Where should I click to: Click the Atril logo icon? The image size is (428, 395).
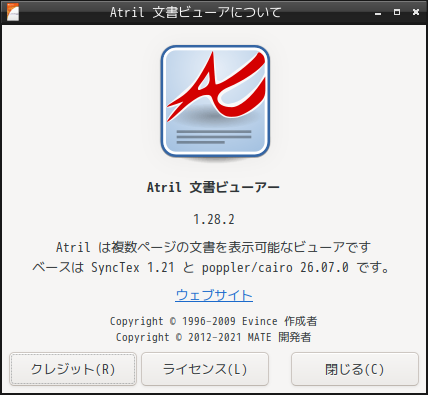pyautogui.click(x=215, y=101)
